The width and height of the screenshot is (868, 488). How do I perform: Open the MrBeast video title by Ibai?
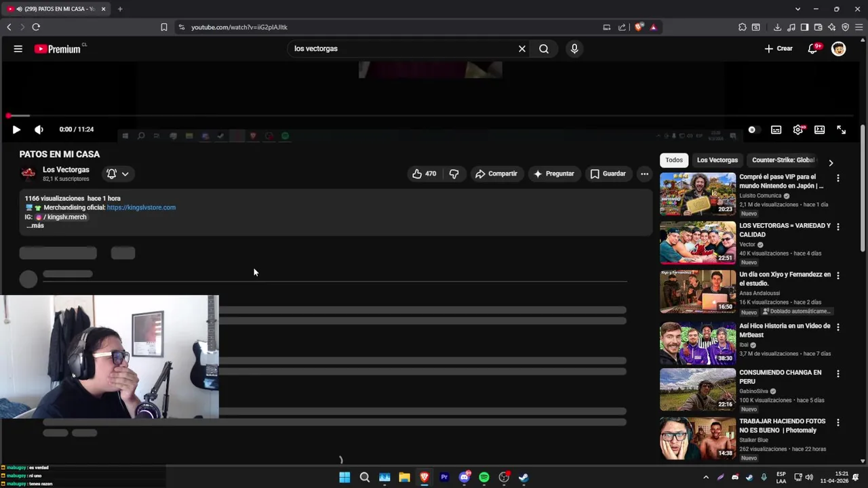[785, 331]
